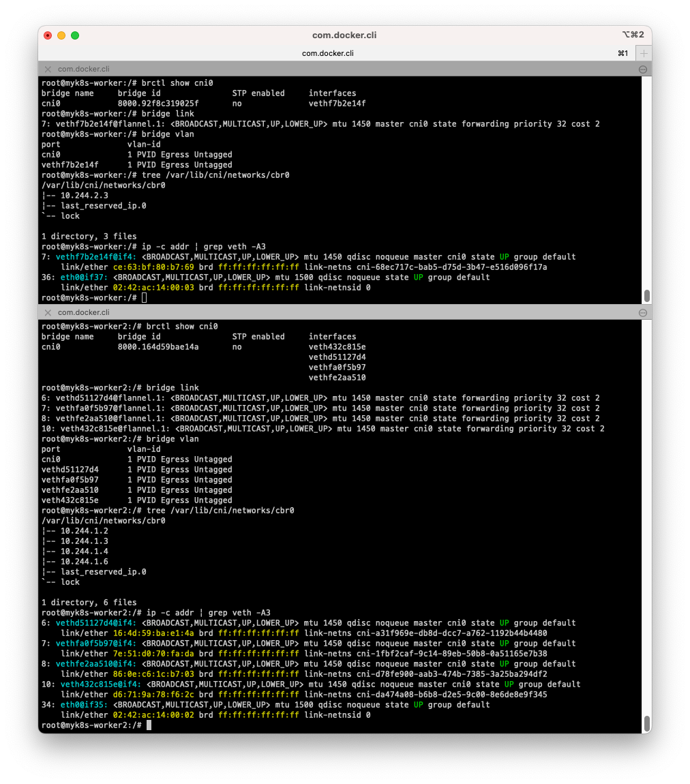Click interface vethd51127d4 in brctl output
This screenshot has height=784, width=690.
(x=337, y=357)
